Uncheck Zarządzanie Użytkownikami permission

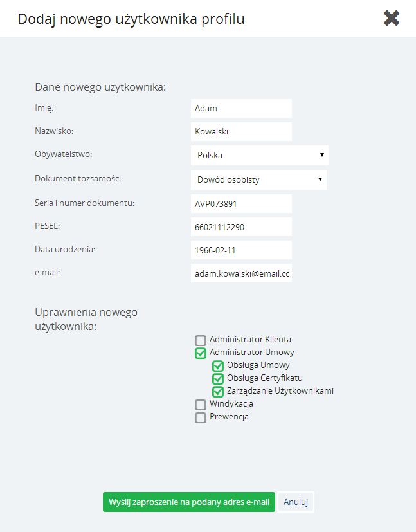(x=218, y=392)
